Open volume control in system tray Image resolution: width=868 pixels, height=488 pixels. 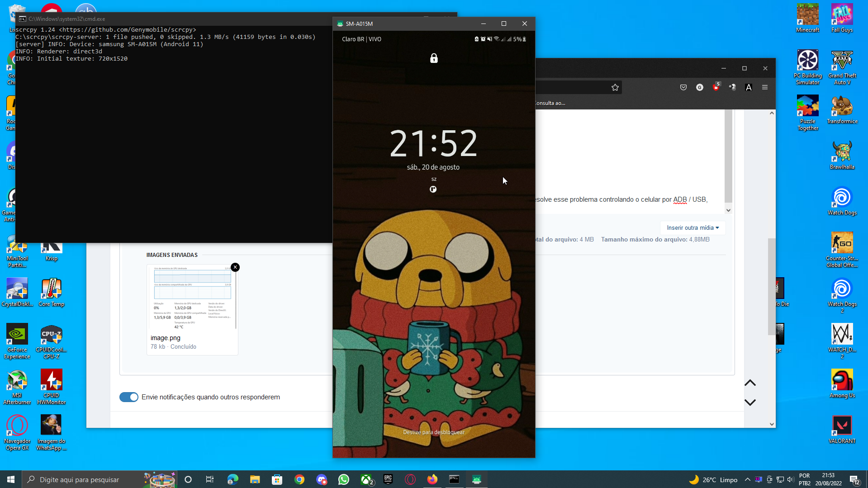[x=791, y=479]
